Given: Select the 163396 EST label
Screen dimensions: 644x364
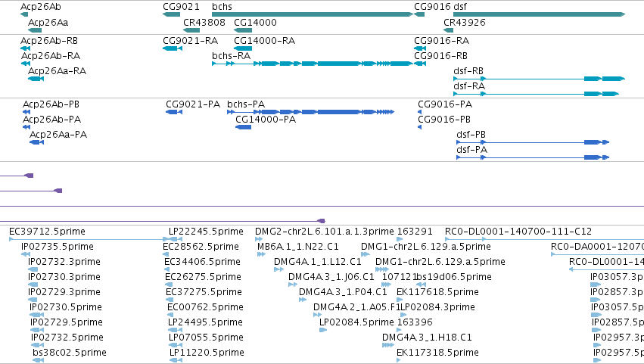Looking at the screenshot, I should tap(415, 322).
